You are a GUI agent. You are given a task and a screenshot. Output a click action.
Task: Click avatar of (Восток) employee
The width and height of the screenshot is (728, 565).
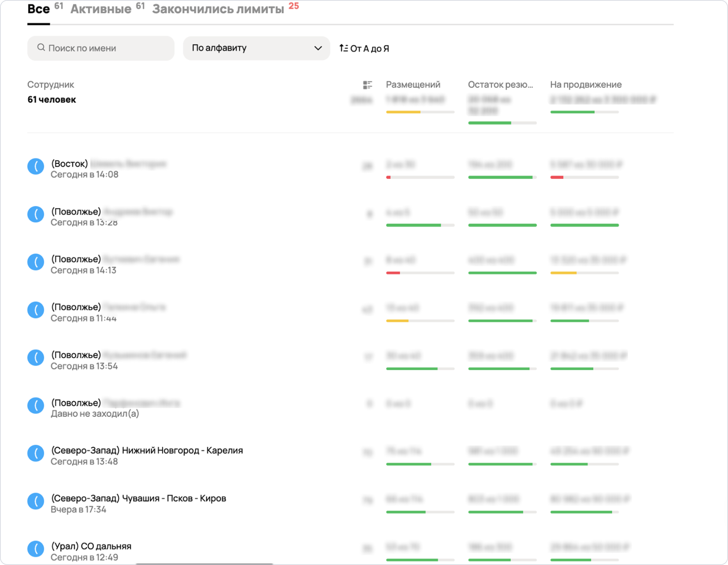pos(36,166)
